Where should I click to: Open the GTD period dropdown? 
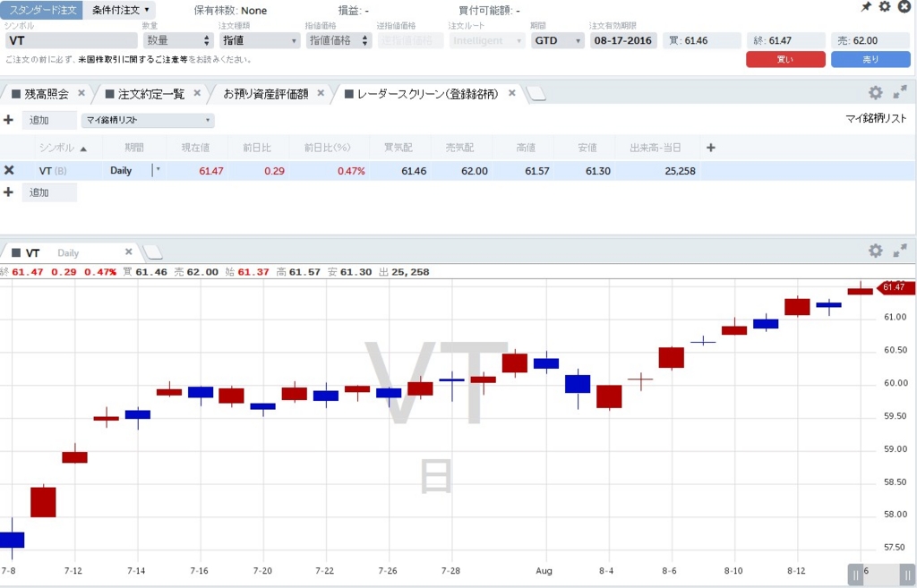point(557,40)
